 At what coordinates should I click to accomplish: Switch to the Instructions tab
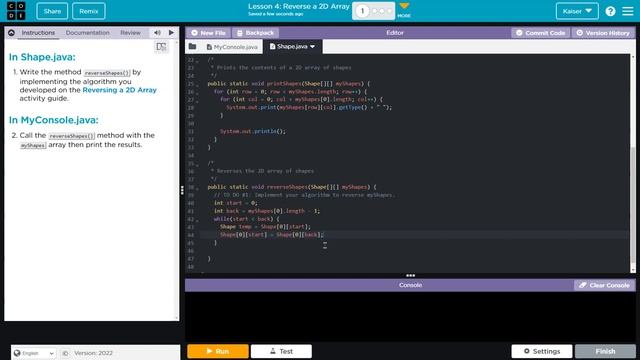click(38, 33)
